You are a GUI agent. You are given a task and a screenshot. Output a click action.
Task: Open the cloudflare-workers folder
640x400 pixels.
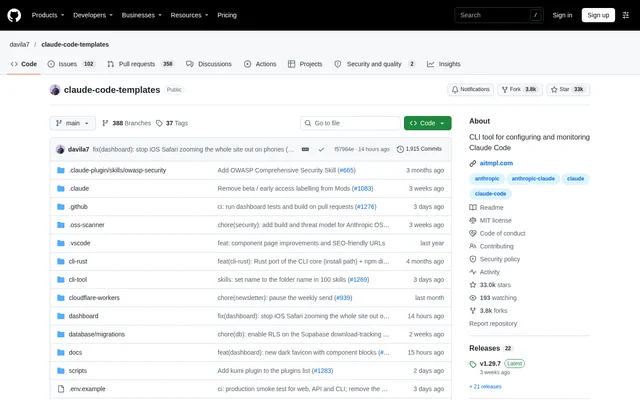(94, 298)
